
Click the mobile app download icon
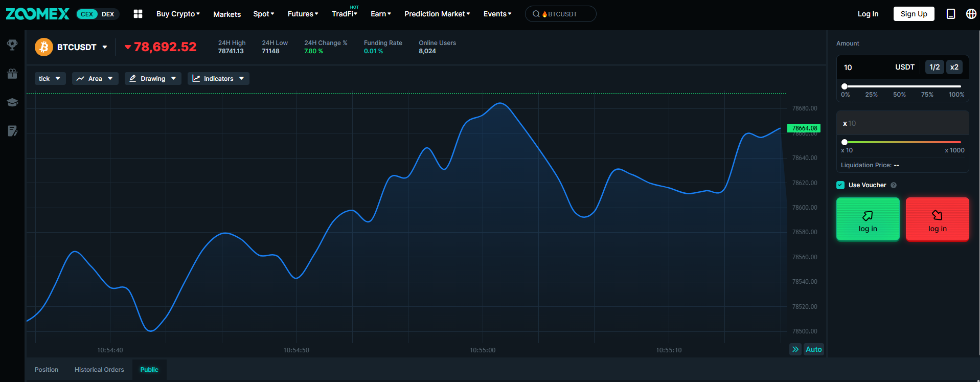(x=951, y=14)
